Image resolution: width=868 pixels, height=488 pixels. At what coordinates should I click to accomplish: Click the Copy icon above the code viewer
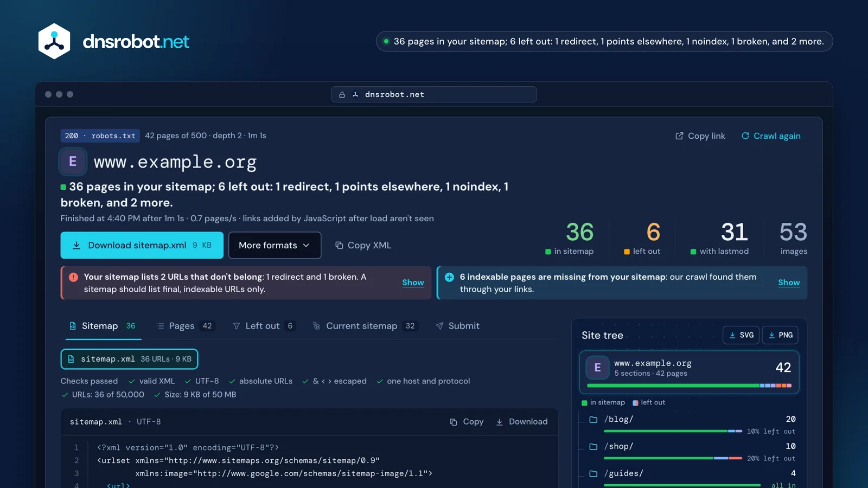454,422
